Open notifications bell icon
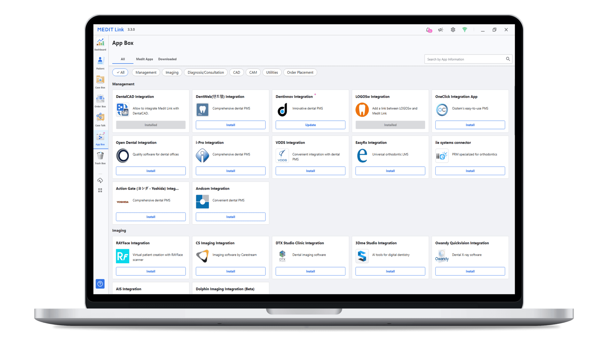 click(429, 30)
